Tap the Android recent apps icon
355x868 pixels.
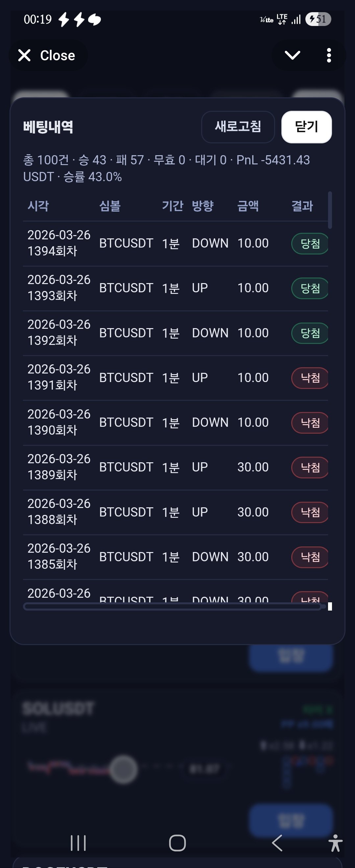[x=78, y=843]
